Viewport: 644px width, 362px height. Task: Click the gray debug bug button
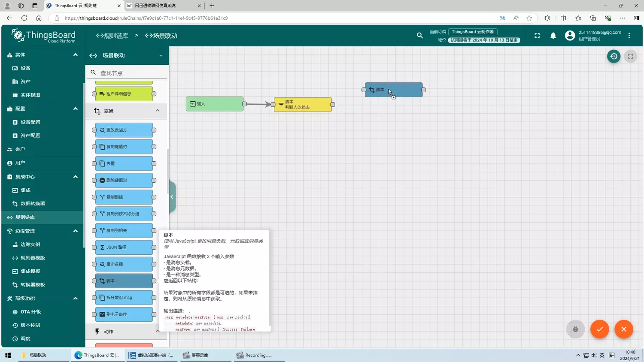point(575,329)
